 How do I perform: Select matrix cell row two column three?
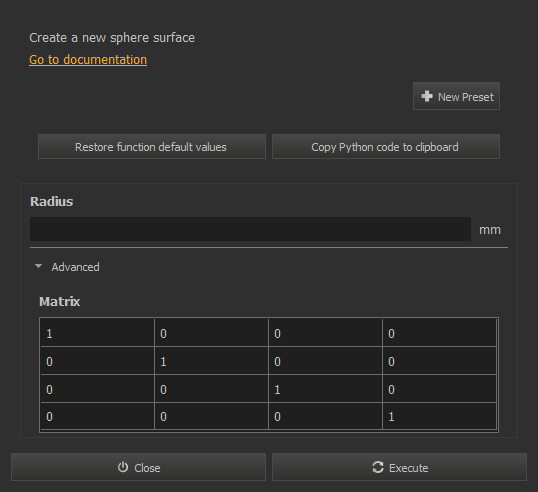tap(325, 361)
